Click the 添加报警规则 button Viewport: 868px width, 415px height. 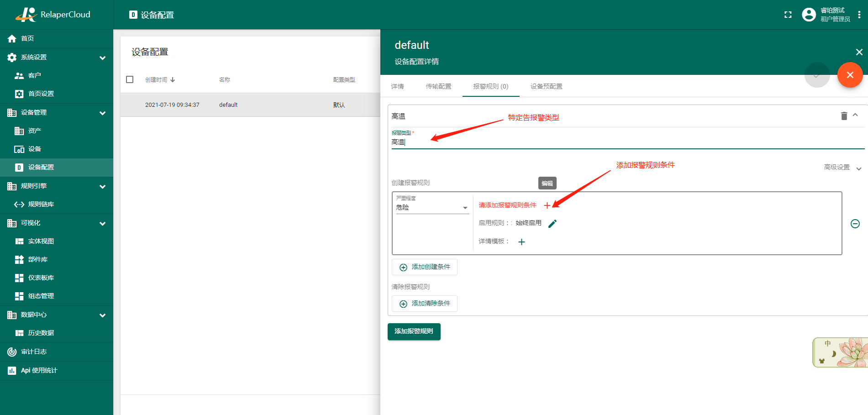(414, 331)
